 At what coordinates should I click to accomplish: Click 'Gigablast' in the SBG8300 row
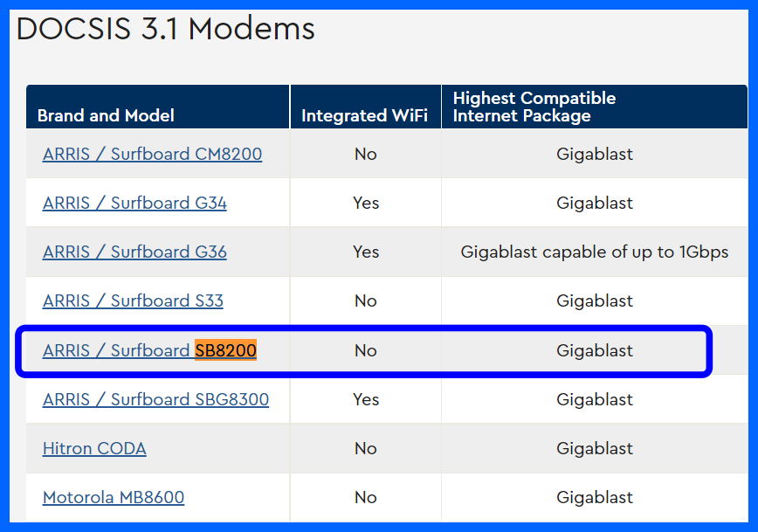point(595,400)
